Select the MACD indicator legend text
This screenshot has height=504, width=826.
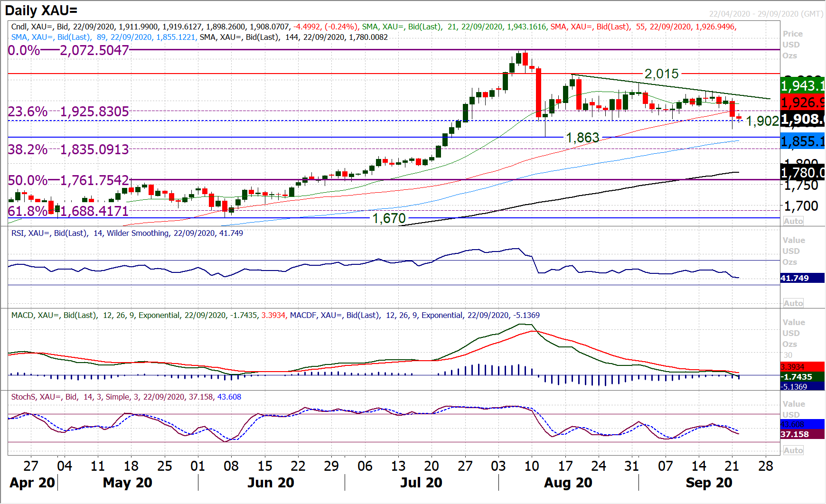click(275, 315)
